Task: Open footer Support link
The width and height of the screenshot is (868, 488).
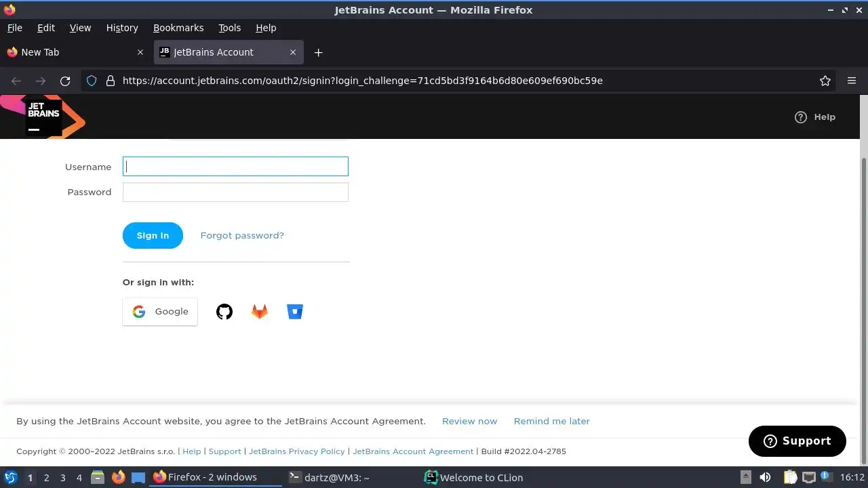Action: coord(225,451)
